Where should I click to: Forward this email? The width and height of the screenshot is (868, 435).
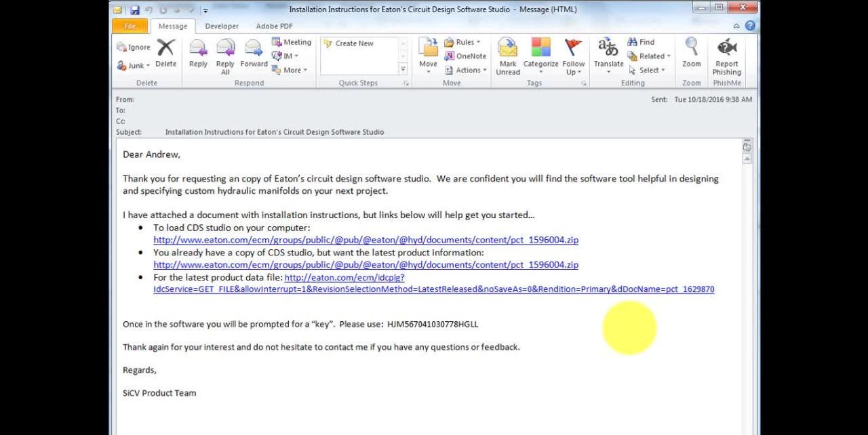coord(254,54)
